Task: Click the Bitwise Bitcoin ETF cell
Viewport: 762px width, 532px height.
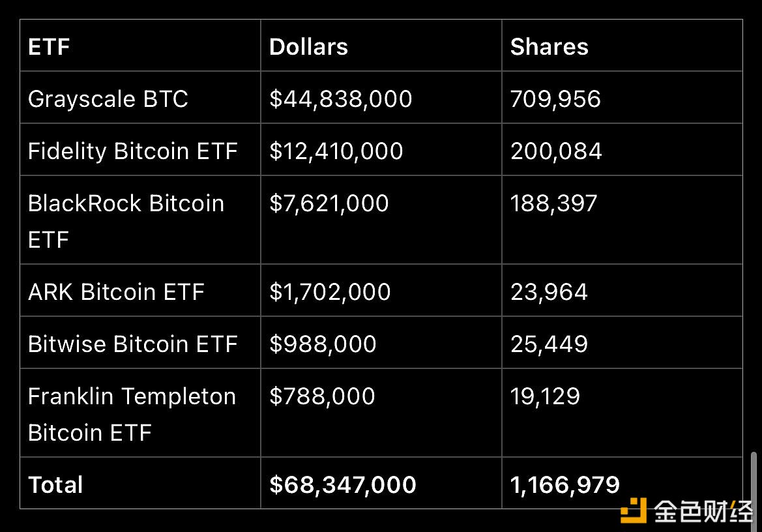Action: (132, 344)
